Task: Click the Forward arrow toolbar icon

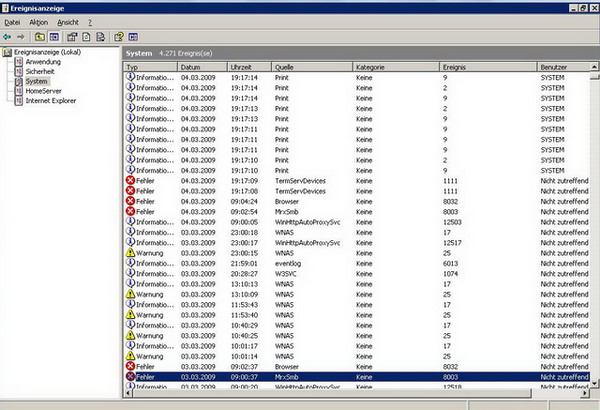Action: tap(22, 35)
